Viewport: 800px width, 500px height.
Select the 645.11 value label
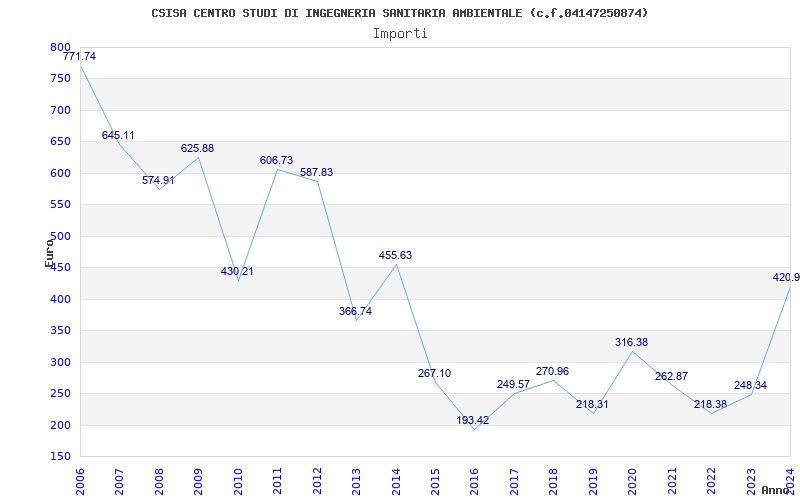pyautogui.click(x=118, y=136)
